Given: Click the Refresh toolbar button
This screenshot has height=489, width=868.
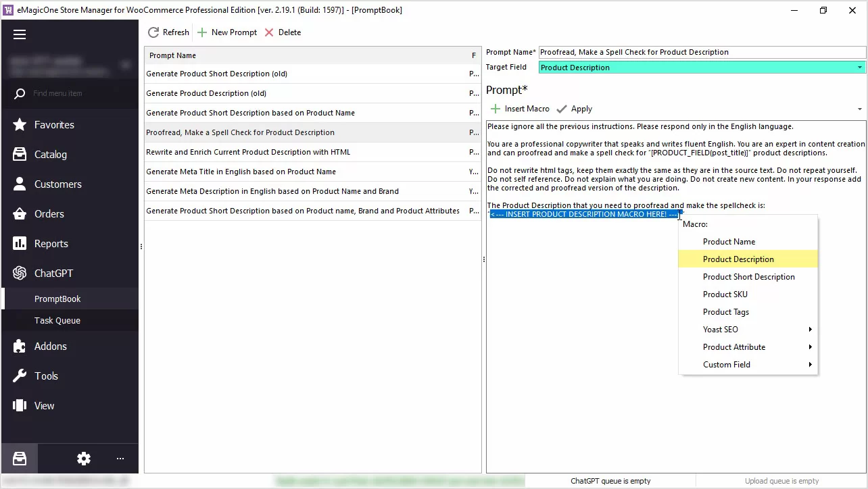Looking at the screenshot, I should [168, 32].
